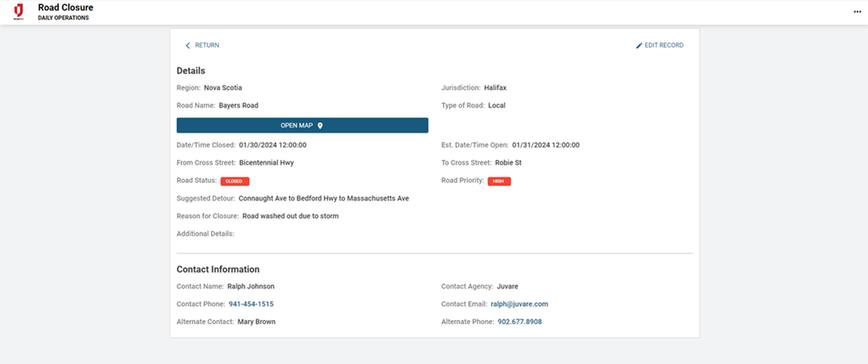The height and width of the screenshot is (364, 868).
Task: Go back using the RETURN link
Action: pos(206,45)
